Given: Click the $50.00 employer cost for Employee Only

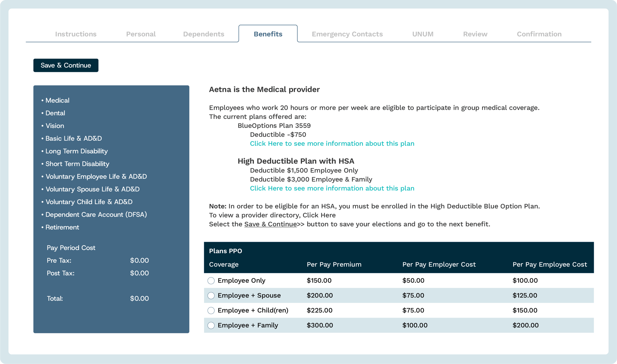Looking at the screenshot, I should click(413, 280).
